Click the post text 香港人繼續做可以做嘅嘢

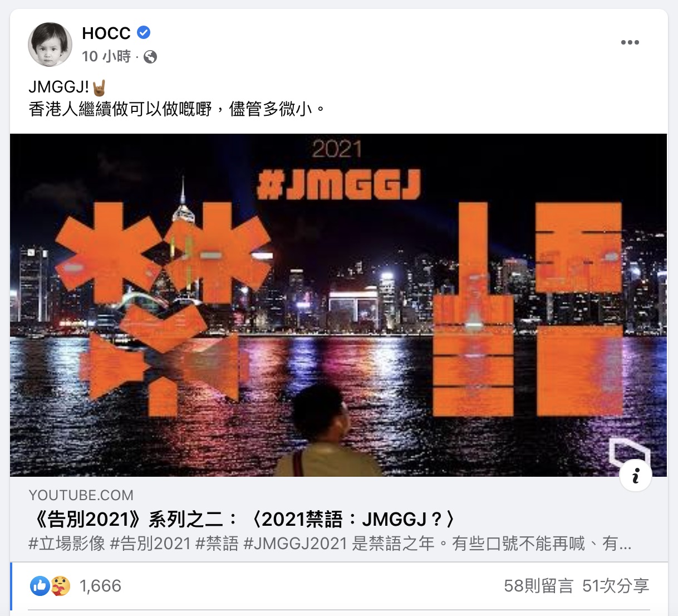click(x=120, y=109)
